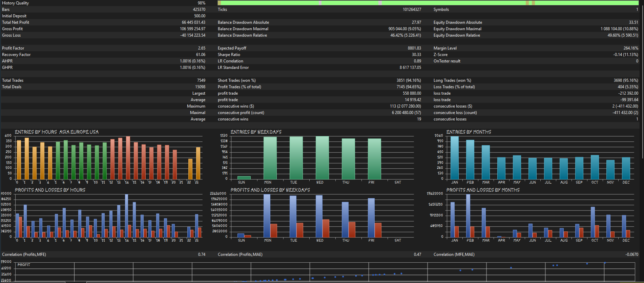The image size is (644, 283).
Task: Select the Sharpe Ratio value 30.33
Action: [x=416, y=55]
